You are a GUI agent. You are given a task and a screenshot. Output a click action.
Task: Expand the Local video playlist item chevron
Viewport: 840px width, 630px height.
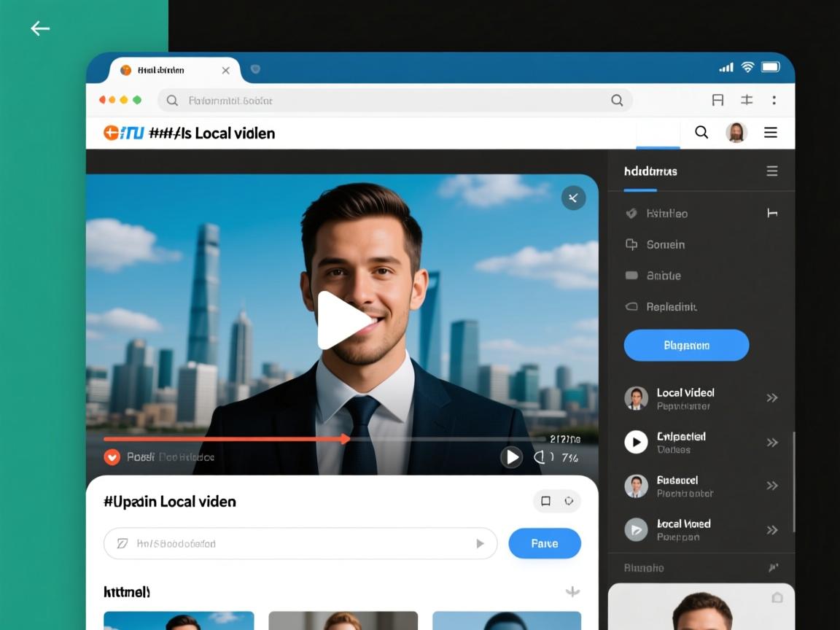772,398
